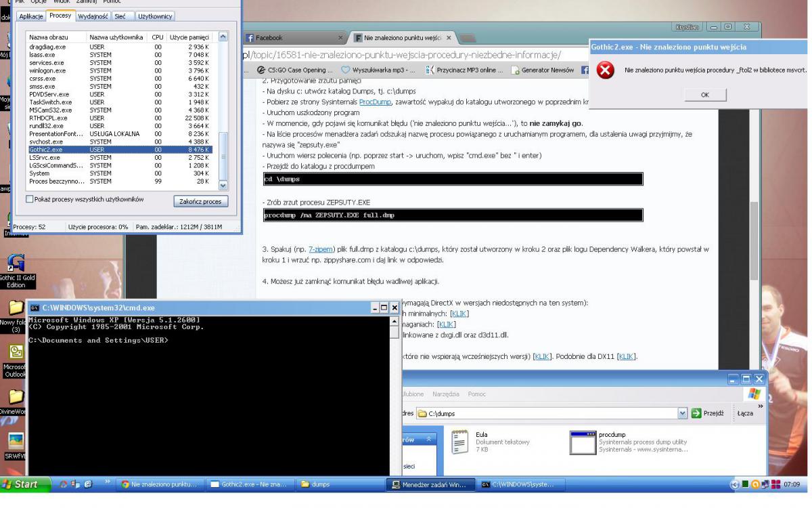812x508 pixels.
Task: Open the Przycinacz MP3 online bookmark
Action: (x=464, y=70)
